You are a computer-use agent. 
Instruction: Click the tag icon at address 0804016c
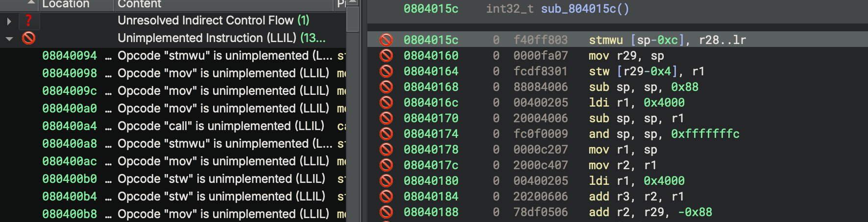386,103
